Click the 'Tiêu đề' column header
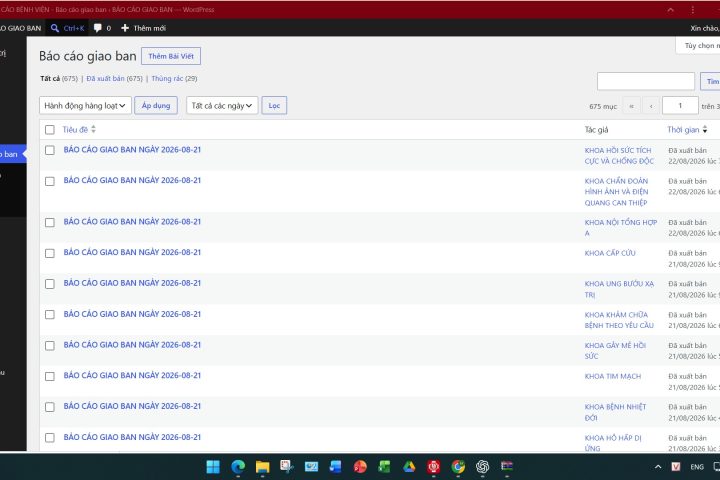Image resolution: width=720 pixels, height=480 pixels. pyautogui.click(x=75, y=130)
